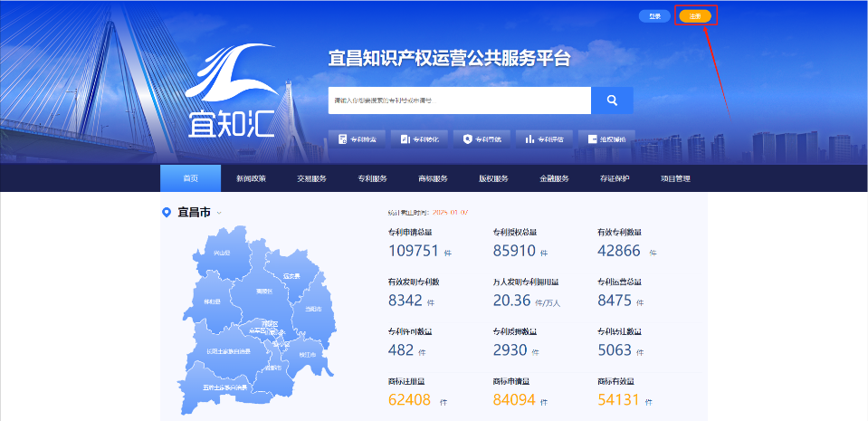868x421 pixels.
Task: Open 交易服务 navigation menu
Action: [x=311, y=178]
